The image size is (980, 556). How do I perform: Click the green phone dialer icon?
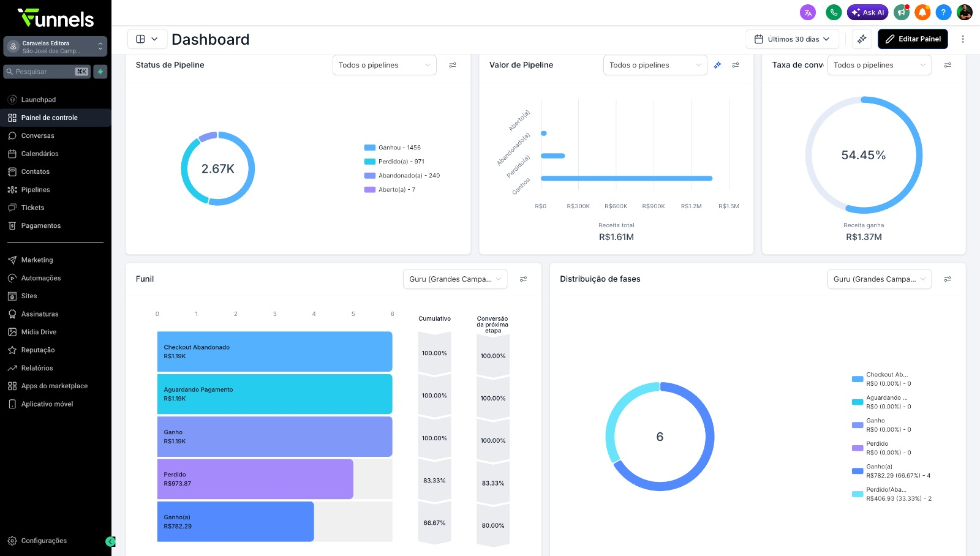coord(834,12)
